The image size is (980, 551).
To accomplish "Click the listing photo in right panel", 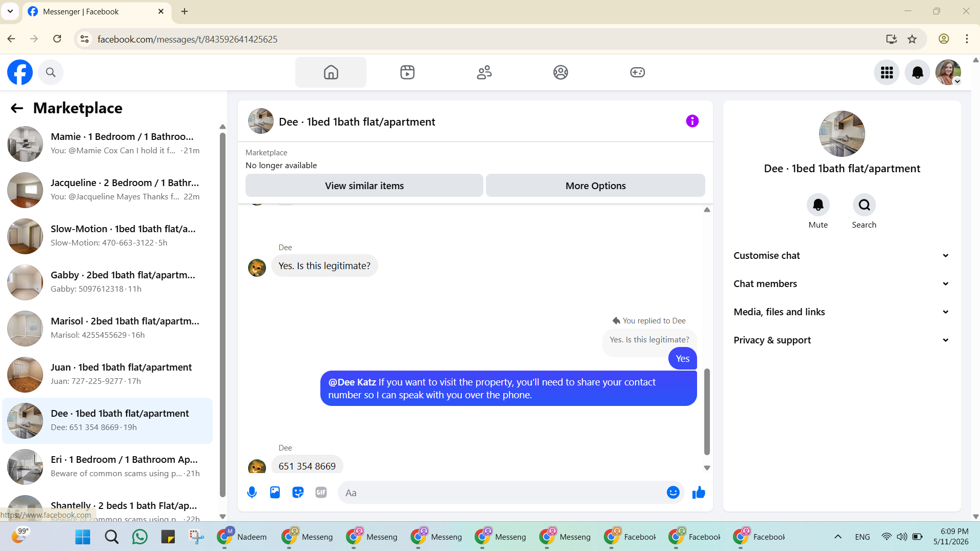I will pos(842,134).
